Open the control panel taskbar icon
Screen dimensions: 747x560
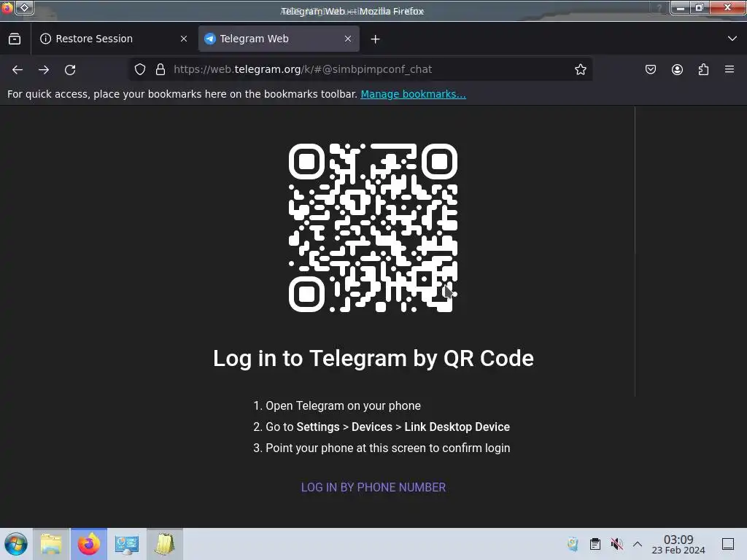(x=127, y=544)
